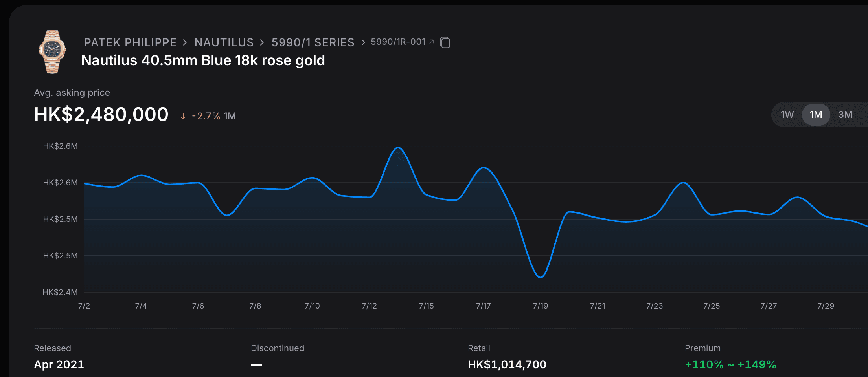Image resolution: width=868 pixels, height=377 pixels.
Task: Click the 7/19 low point on the chart
Action: click(x=541, y=277)
